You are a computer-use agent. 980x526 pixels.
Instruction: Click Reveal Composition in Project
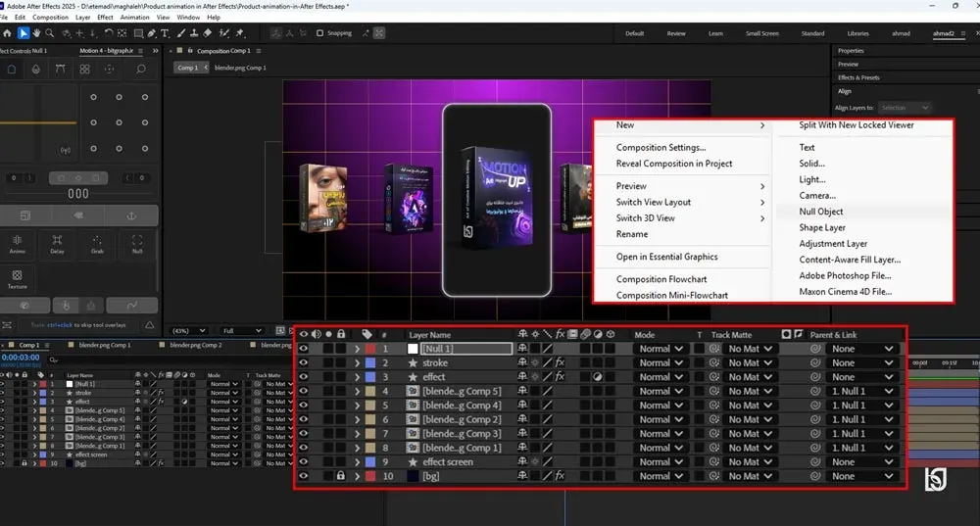(x=674, y=164)
